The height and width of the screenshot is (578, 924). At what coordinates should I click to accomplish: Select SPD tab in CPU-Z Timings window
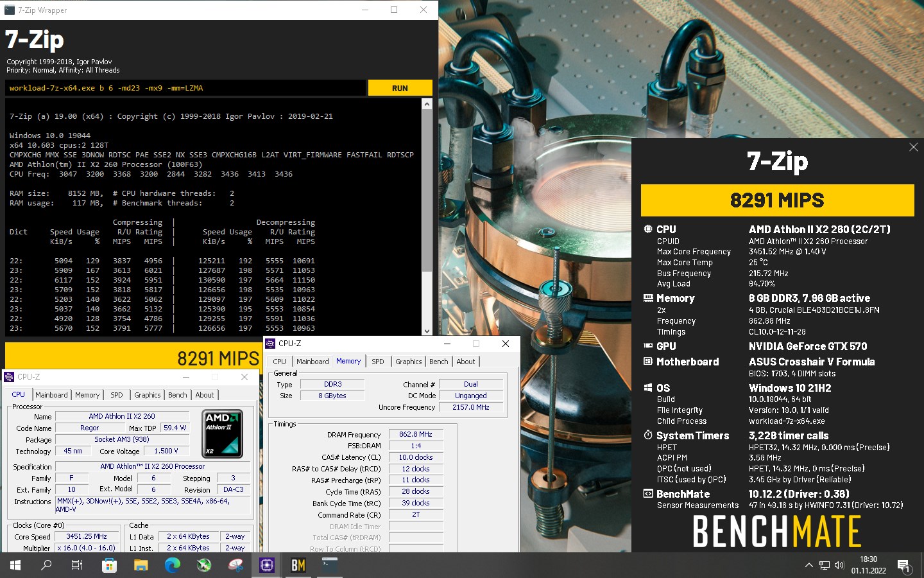378,362
